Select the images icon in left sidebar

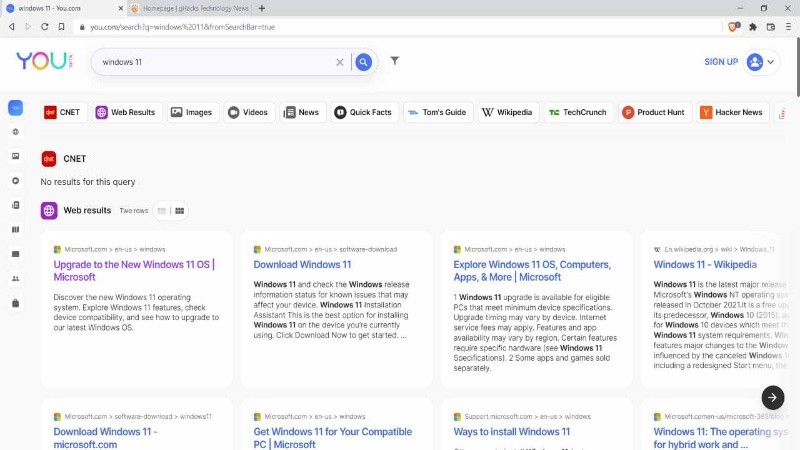click(x=15, y=156)
